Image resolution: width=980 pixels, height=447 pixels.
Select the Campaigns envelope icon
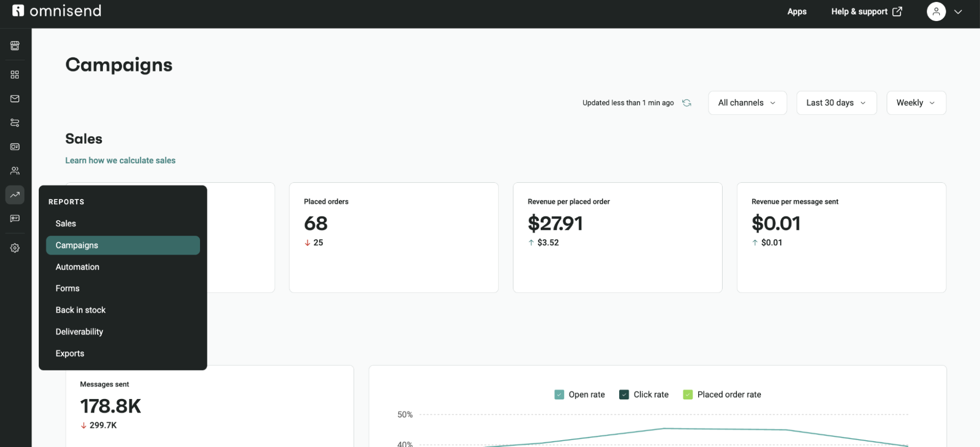15,99
